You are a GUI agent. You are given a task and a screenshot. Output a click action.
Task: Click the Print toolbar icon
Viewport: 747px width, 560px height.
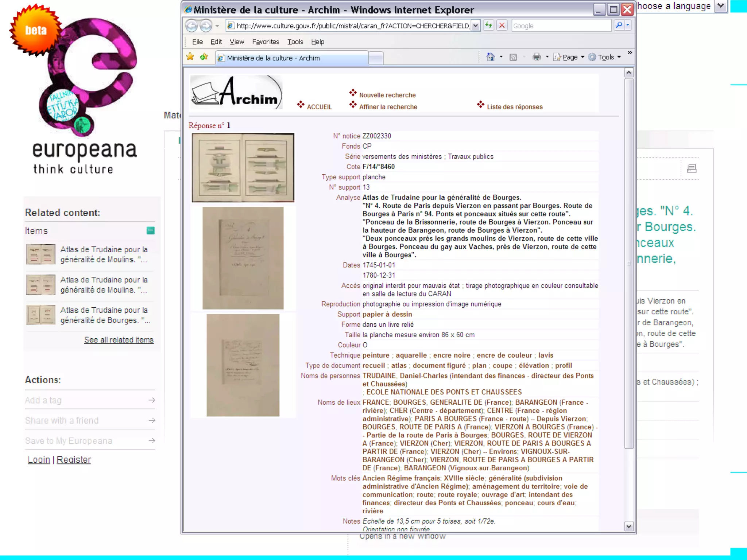click(536, 57)
